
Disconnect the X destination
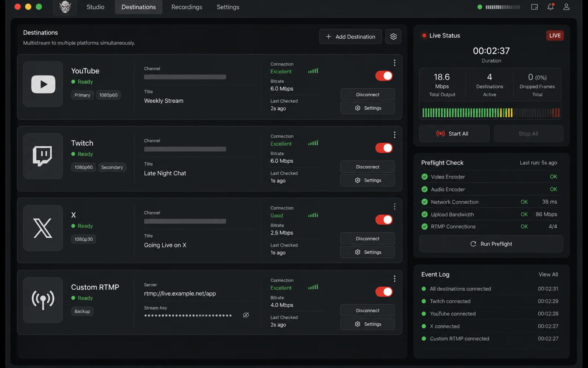point(367,238)
